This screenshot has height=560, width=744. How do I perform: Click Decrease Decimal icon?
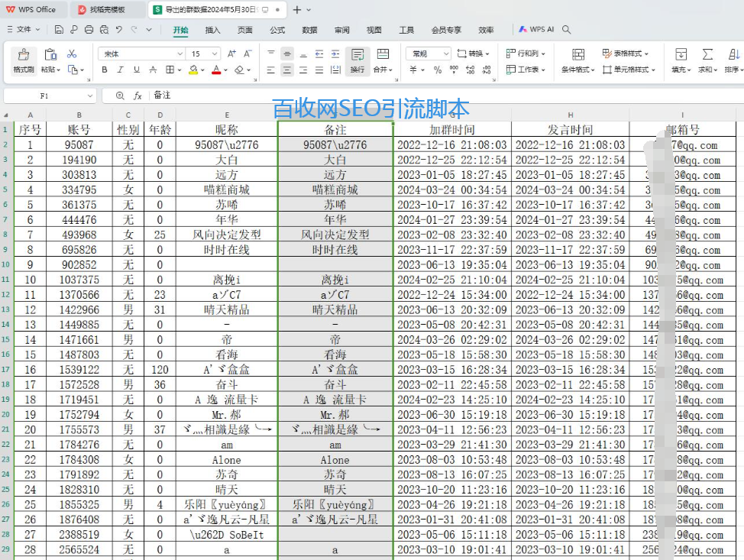click(487, 70)
